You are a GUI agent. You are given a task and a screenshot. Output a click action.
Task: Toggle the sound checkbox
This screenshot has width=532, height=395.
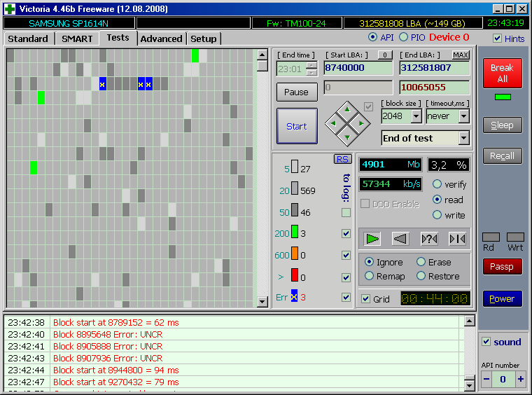point(486,341)
